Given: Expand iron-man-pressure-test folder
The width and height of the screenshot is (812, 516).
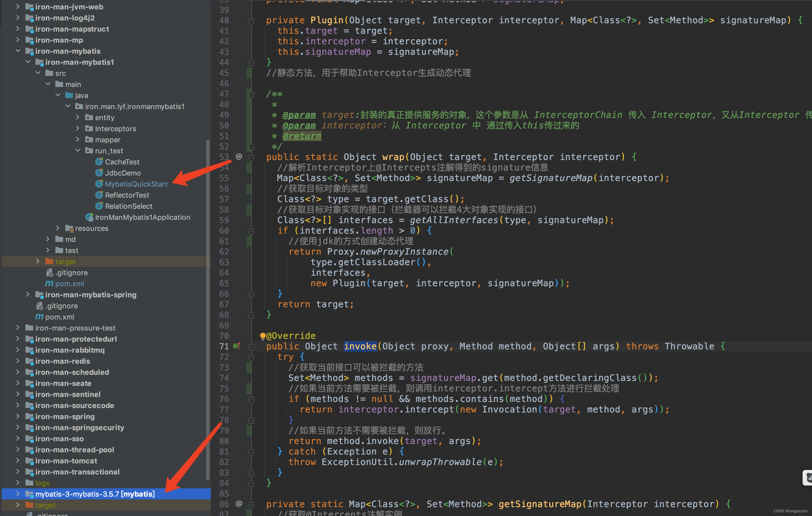Looking at the screenshot, I should pos(18,327).
